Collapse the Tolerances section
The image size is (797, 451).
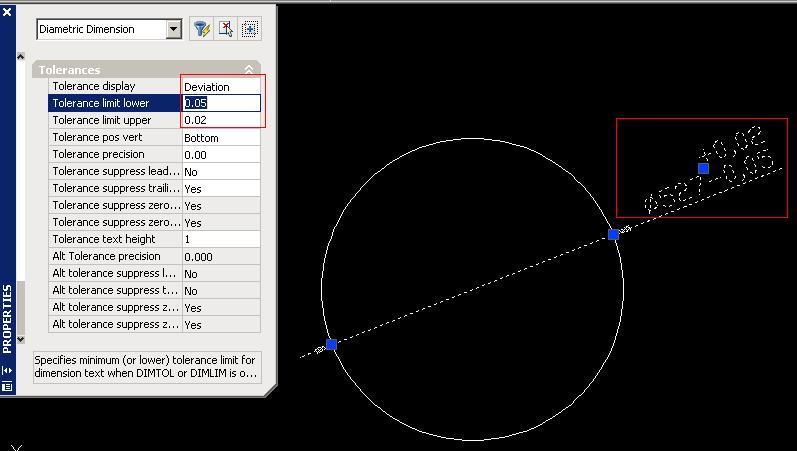[x=249, y=70]
